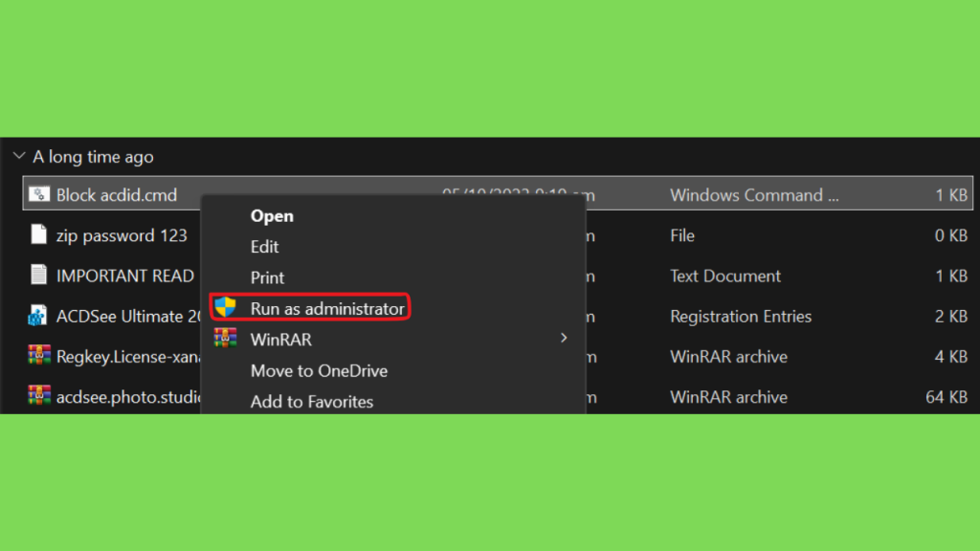Screen dimensions: 980x551
Task: Choose Open from the context menu
Action: tap(272, 216)
